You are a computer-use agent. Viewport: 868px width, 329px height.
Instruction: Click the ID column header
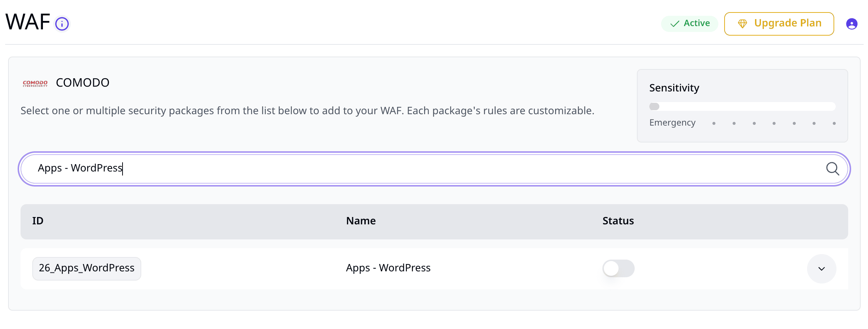(38, 221)
